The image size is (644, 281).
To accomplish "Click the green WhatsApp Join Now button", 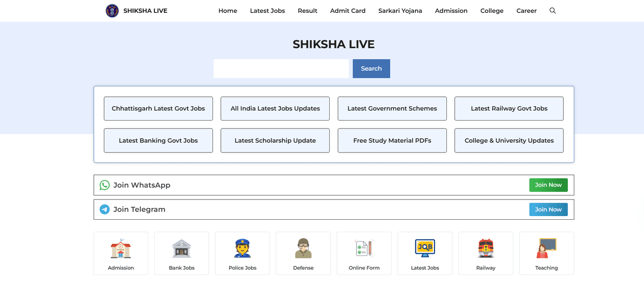I will pyautogui.click(x=548, y=185).
